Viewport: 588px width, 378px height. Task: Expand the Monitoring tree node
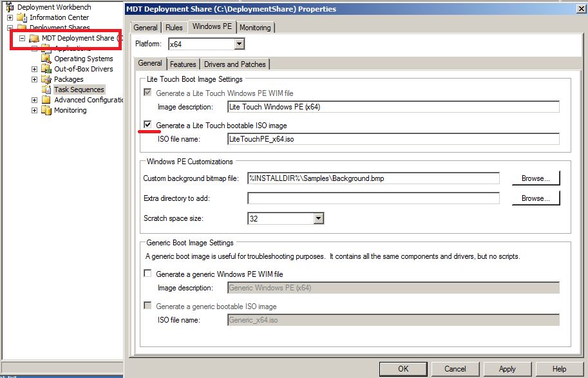pyautogui.click(x=34, y=110)
